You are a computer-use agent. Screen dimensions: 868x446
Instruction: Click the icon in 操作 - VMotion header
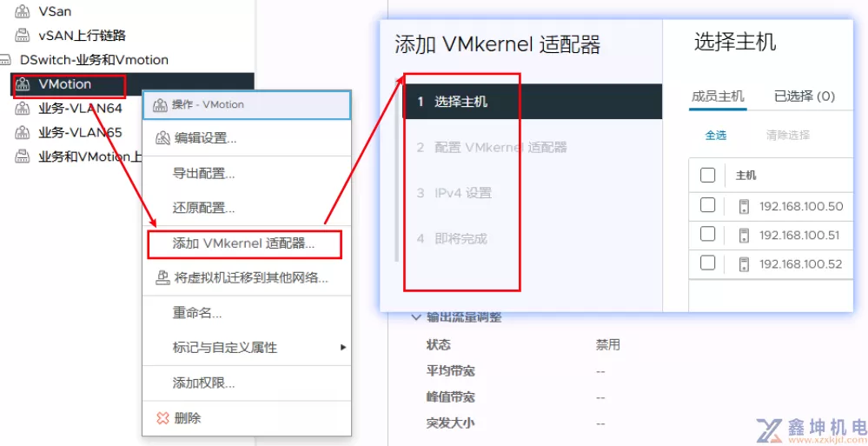160,104
